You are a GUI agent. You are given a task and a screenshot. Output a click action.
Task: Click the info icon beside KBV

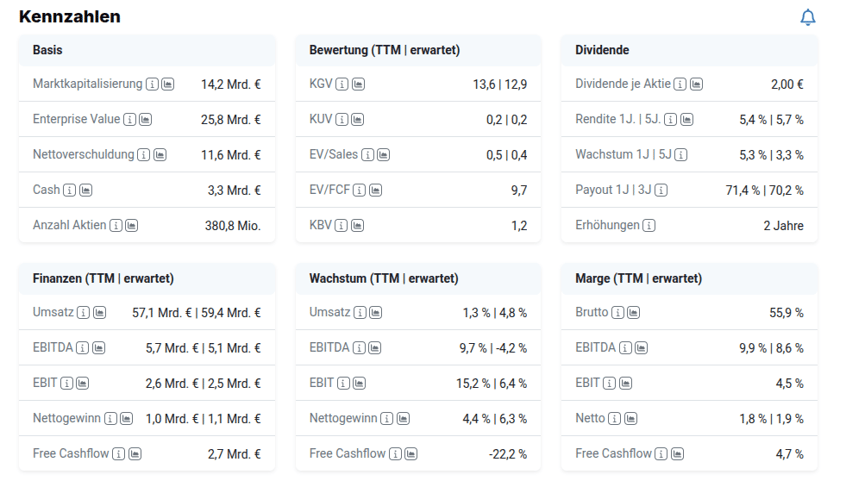coord(342,226)
